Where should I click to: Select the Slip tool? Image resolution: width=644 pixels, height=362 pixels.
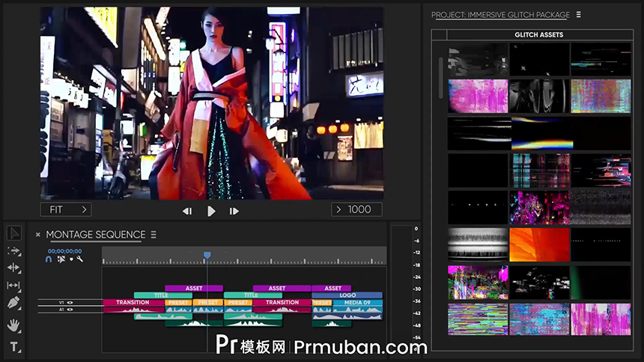[x=14, y=285]
